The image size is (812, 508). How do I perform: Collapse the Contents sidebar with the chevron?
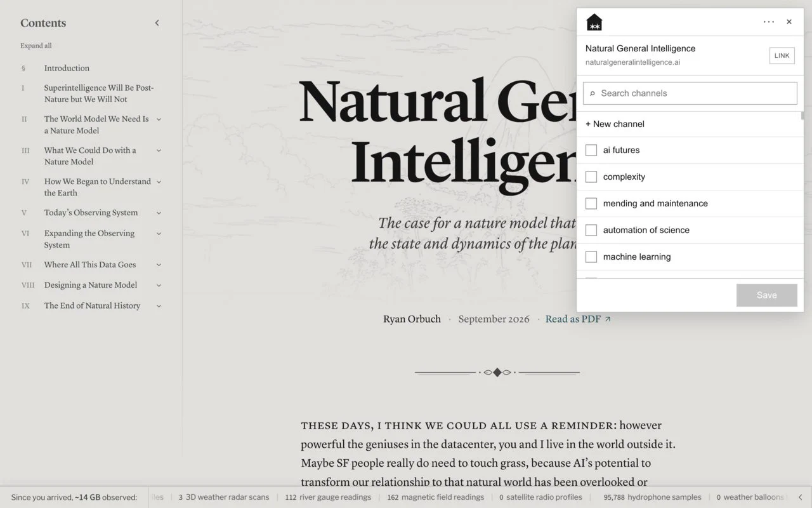(157, 23)
